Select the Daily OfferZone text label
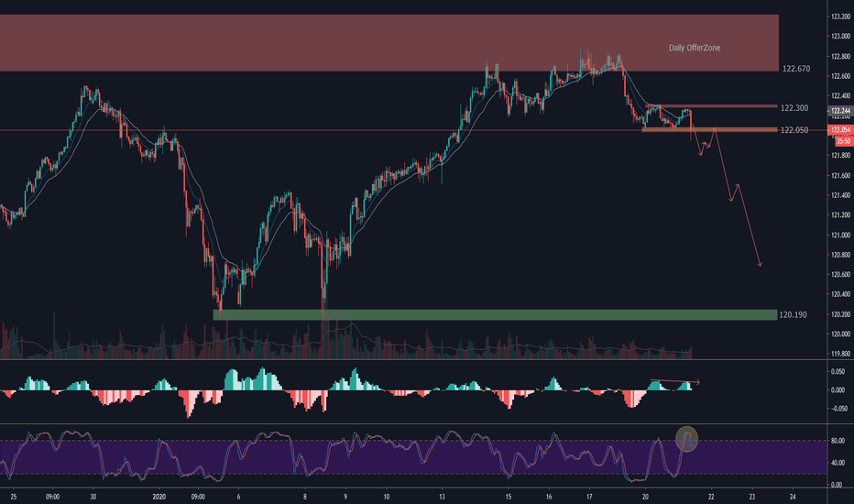This screenshot has height=504, width=854. point(693,48)
